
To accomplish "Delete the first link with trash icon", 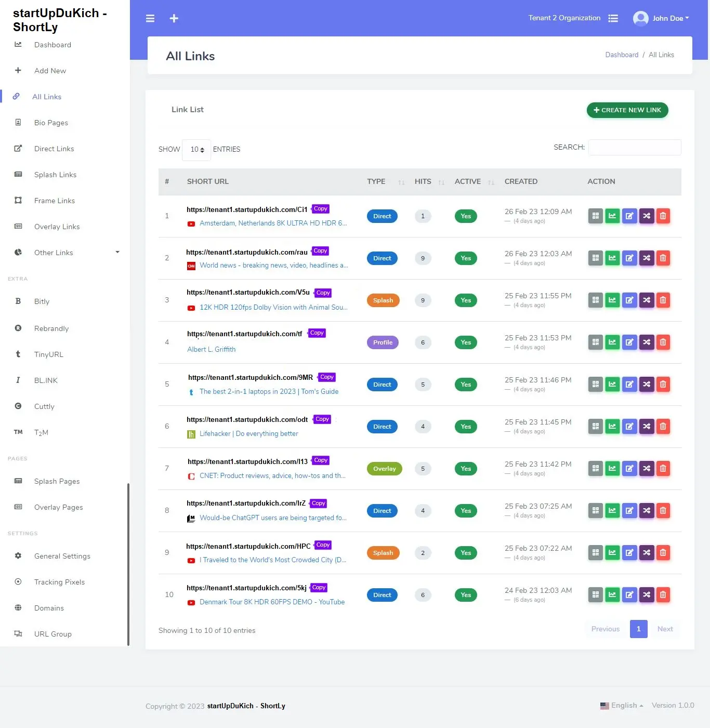I will [x=663, y=216].
